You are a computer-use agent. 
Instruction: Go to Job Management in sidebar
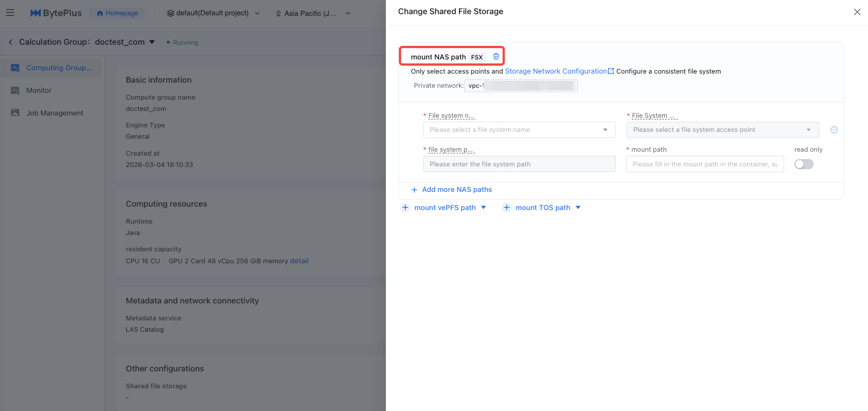[x=54, y=113]
